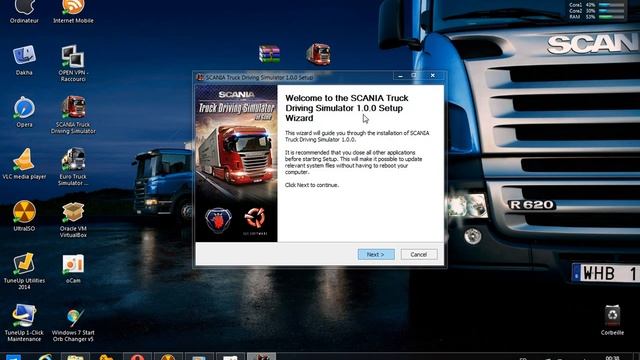The image size is (640, 360).
Task: Click the SCS Software logo in the setup banner
Action: tap(255, 221)
